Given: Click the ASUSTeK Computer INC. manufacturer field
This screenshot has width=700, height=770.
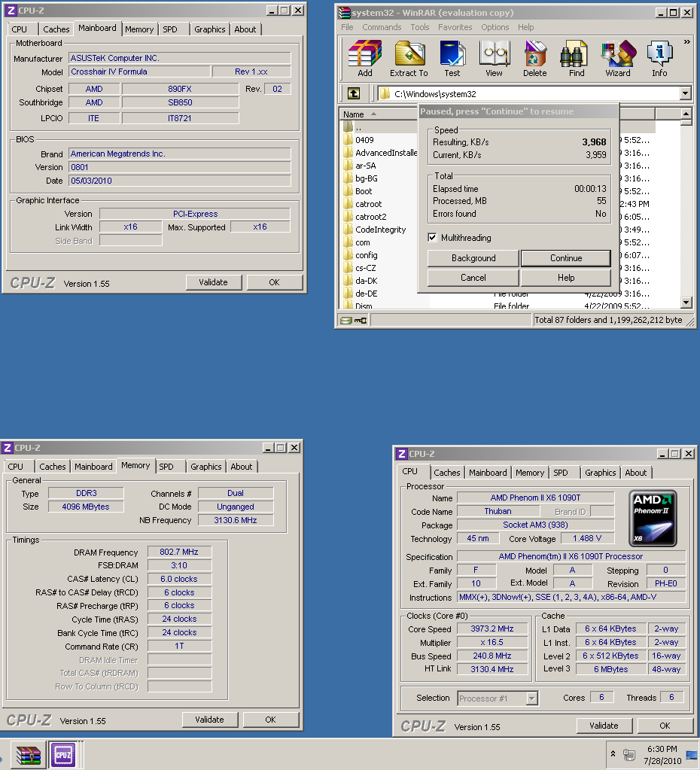Looking at the screenshot, I should click(180, 58).
